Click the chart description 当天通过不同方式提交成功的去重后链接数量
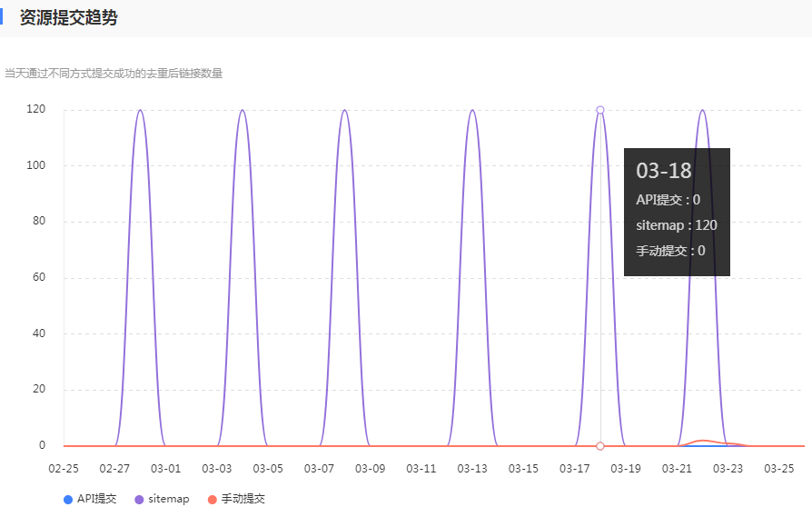This screenshot has height=517, width=812. (x=114, y=74)
